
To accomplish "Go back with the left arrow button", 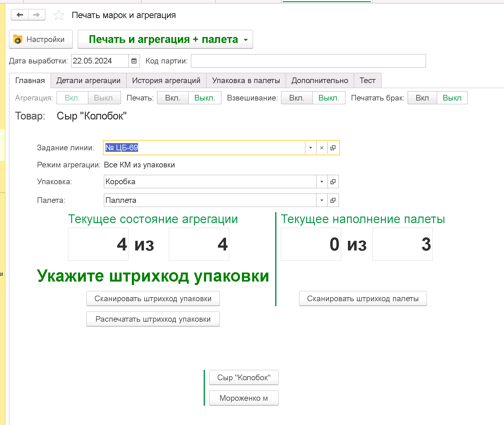I will 20,15.
